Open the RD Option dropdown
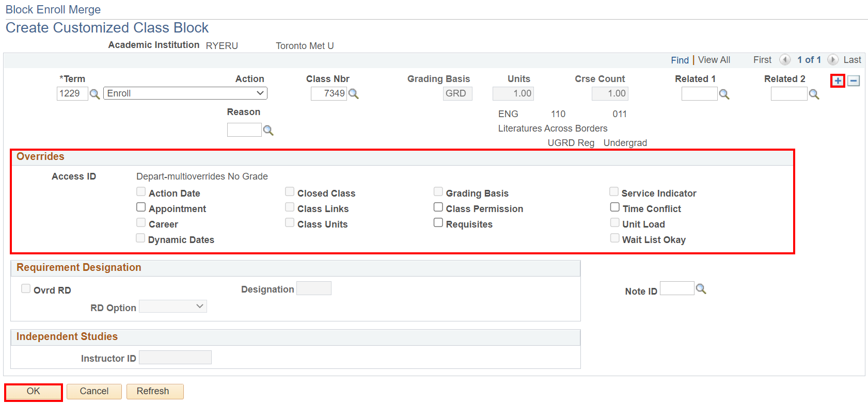868x404 pixels. tap(173, 306)
